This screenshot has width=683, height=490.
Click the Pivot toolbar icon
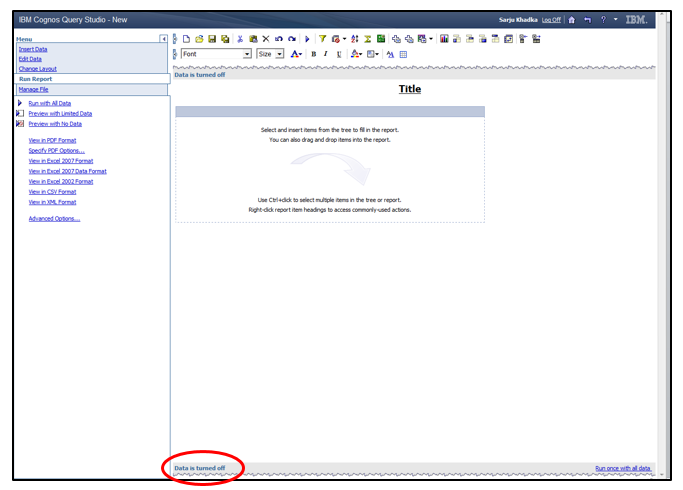[470, 39]
